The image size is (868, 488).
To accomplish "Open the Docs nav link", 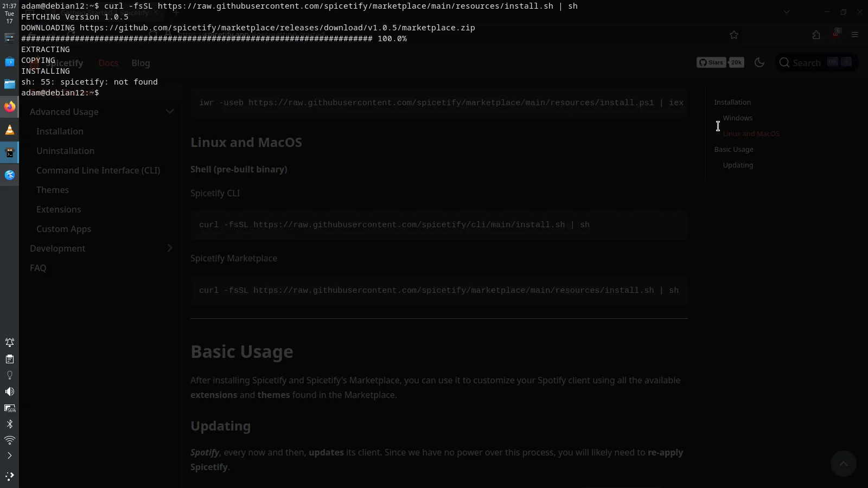I will point(108,63).
